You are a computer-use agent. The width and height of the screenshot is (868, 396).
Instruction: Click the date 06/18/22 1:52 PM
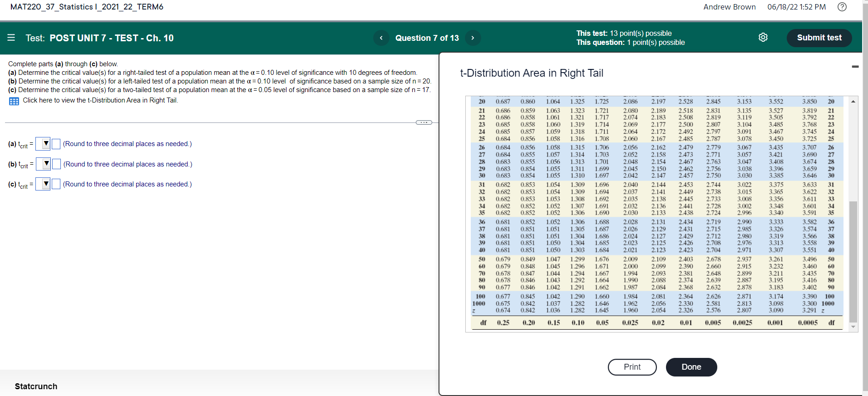[x=797, y=7]
